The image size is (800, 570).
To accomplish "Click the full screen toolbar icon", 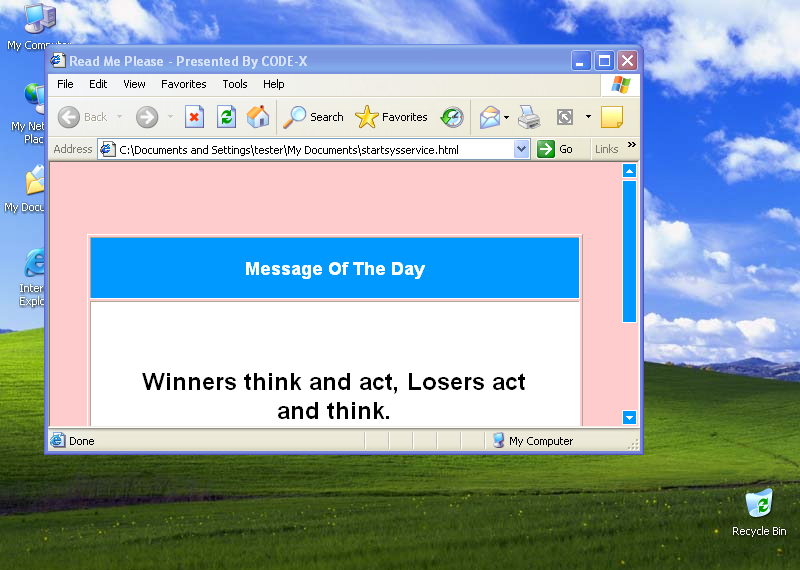I will [565, 117].
